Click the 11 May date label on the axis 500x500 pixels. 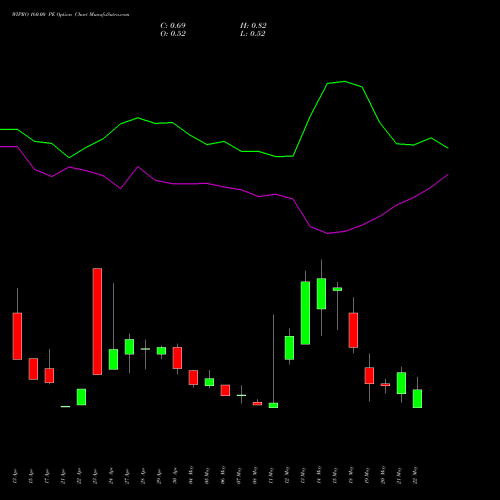pyautogui.click(x=271, y=475)
